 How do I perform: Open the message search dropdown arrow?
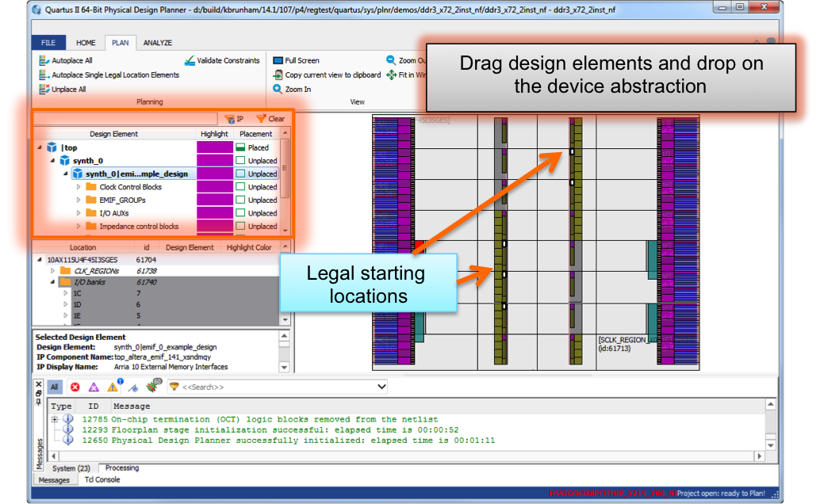(382, 387)
